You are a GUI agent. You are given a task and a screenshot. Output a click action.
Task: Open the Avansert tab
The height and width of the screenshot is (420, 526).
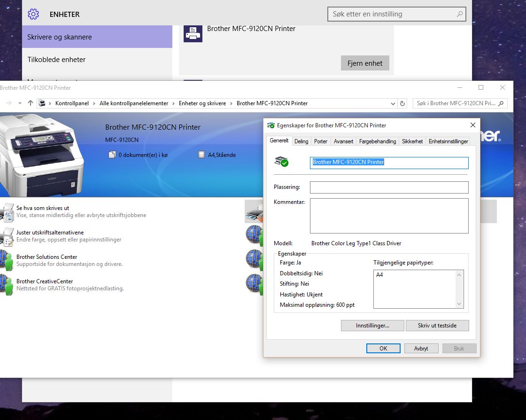pos(343,141)
